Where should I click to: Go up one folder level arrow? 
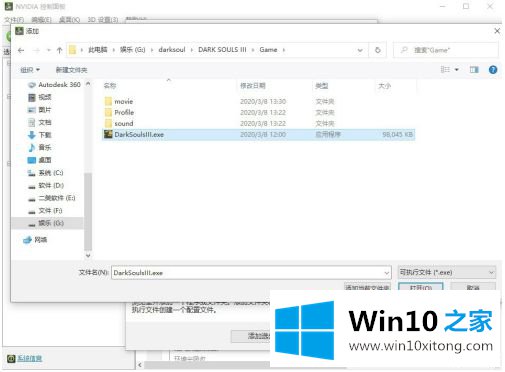point(59,50)
